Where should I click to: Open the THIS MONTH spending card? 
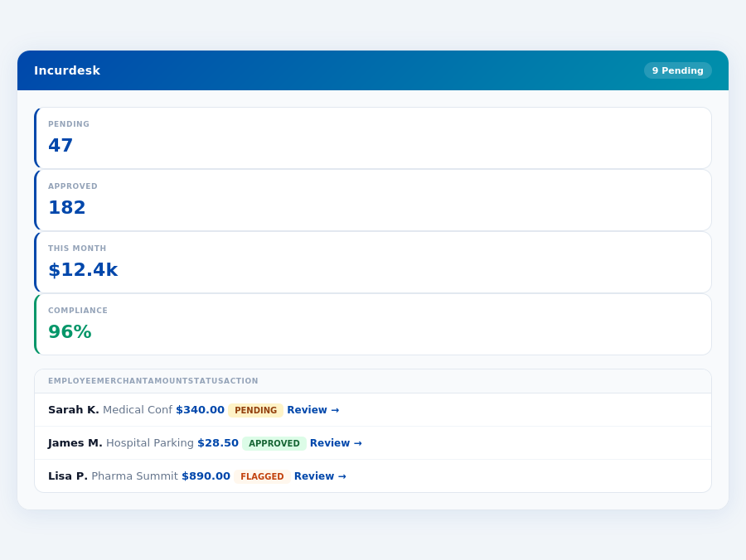[x=372, y=261]
